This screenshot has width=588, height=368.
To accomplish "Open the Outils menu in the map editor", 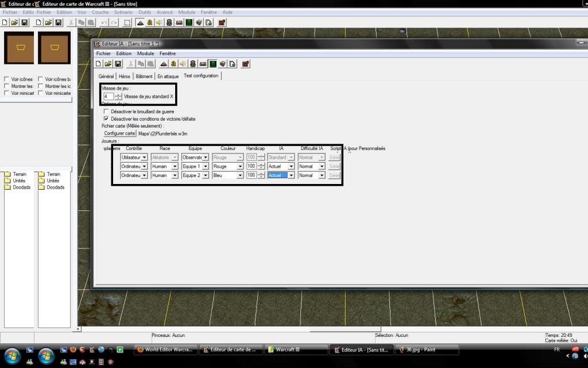I will 145,12.
